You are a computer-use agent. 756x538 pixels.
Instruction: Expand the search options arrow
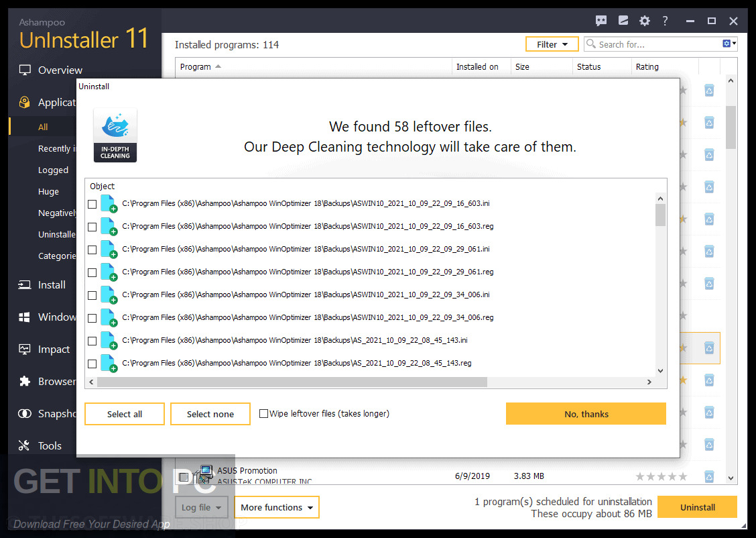coord(735,44)
